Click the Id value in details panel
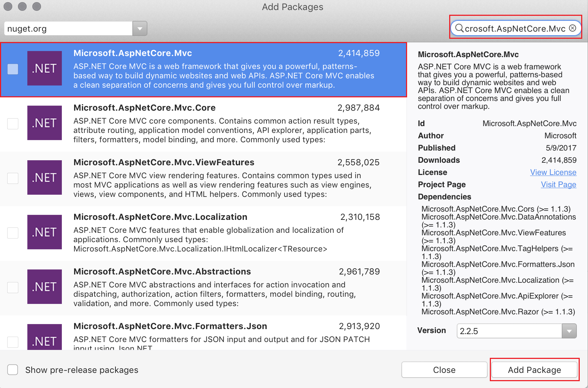The image size is (588, 388). (x=529, y=124)
